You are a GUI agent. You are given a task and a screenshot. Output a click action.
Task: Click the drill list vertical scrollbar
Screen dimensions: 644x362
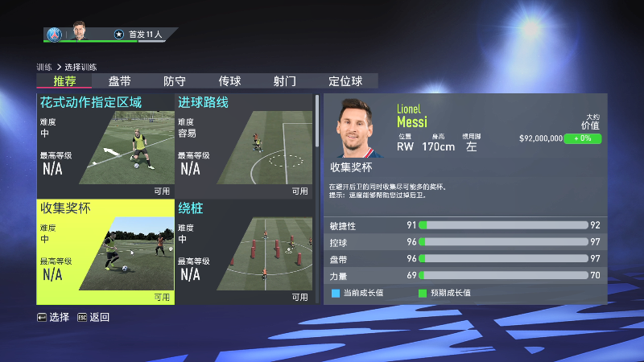pos(317,200)
